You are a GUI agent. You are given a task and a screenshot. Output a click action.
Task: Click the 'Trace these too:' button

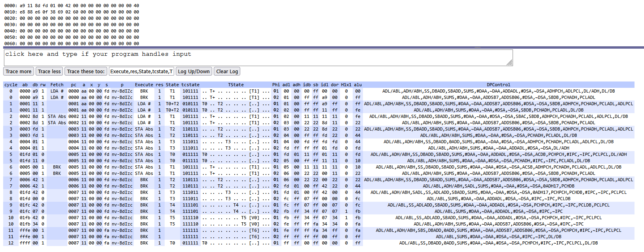pyautogui.click(x=86, y=72)
